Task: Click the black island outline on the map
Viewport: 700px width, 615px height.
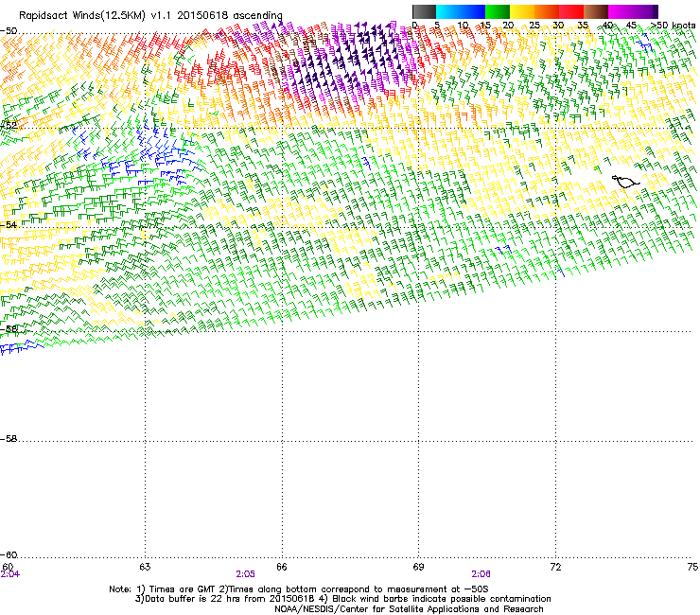Action: (x=625, y=182)
